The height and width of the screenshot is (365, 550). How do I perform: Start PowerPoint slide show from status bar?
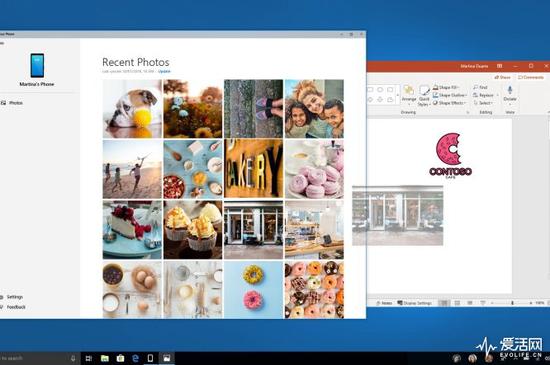coord(483,303)
